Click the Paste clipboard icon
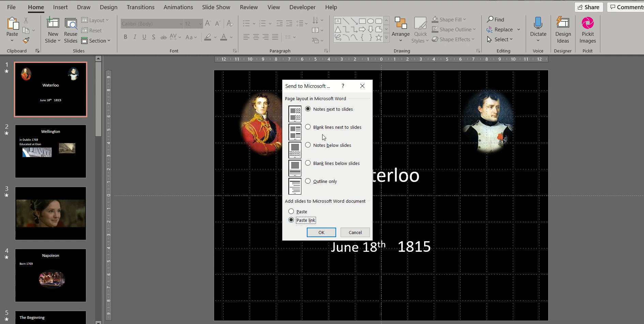Image resolution: width=644 pixels, height=324 pixels. [12, 24]
